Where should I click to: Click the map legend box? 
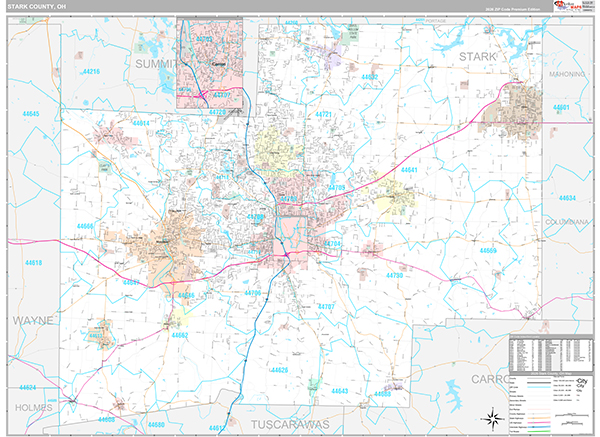click(x=551, y=405)
